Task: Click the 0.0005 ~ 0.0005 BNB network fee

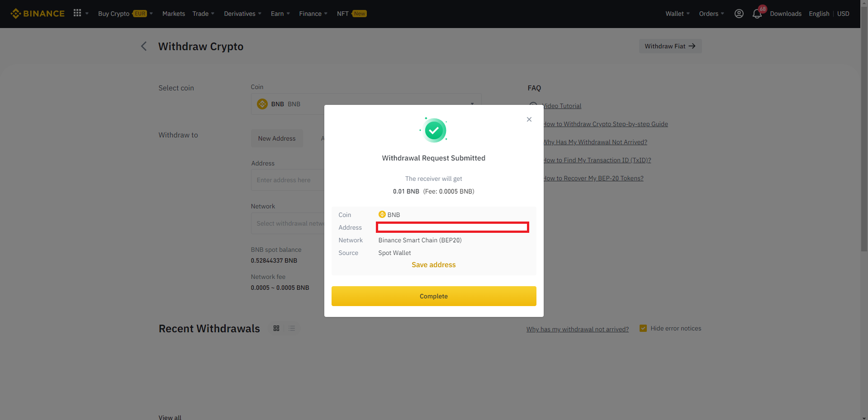Action: point(280,288)
